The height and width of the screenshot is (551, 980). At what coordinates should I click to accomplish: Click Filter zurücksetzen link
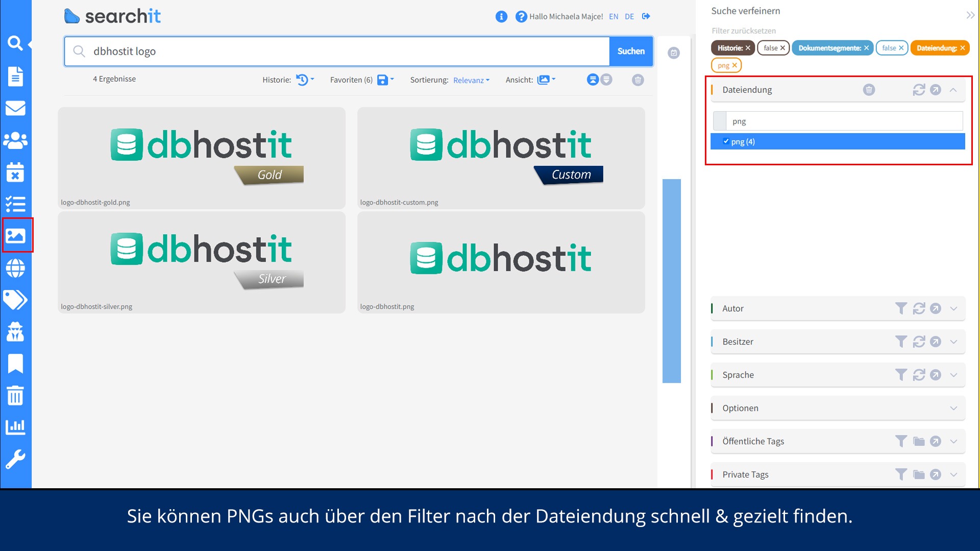pos(744,31)
